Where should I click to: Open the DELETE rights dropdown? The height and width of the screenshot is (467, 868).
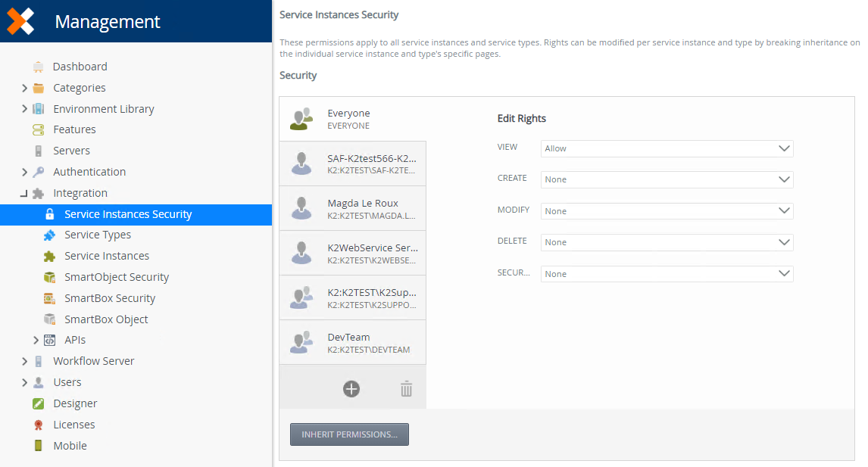point(667,242)
